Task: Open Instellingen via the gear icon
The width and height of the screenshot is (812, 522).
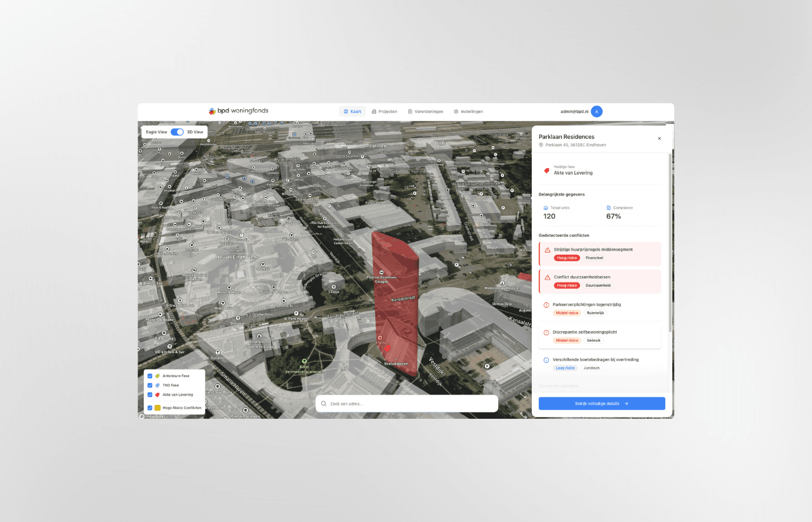Action: point(456,111)
